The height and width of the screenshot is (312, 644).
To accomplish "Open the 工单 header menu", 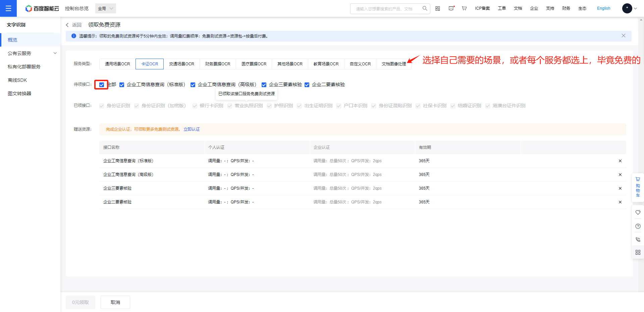I will 502,8.
